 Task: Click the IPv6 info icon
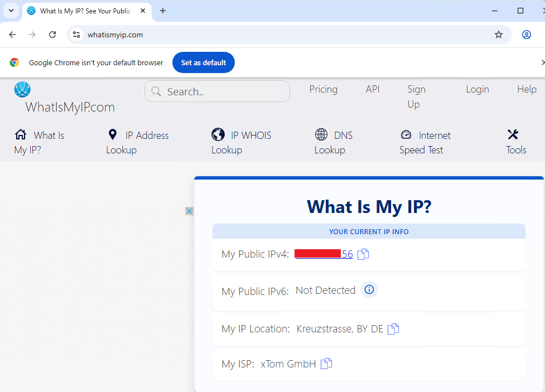pos(369,289)
